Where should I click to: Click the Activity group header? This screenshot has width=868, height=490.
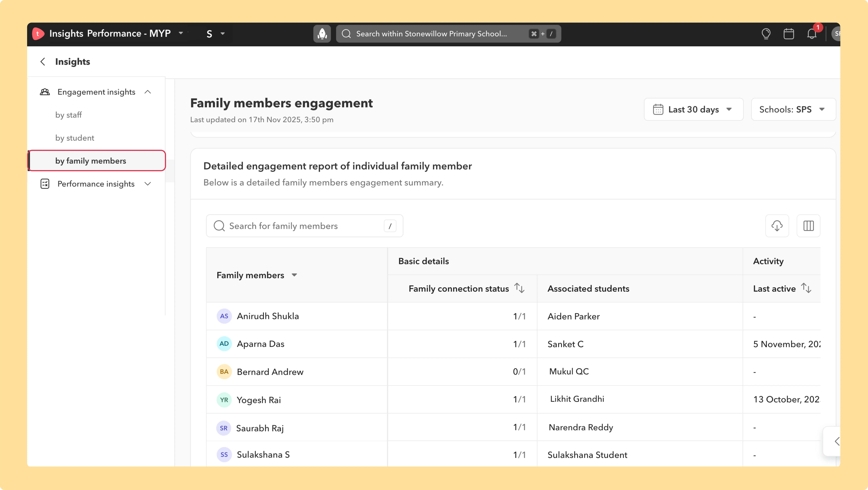768,261
